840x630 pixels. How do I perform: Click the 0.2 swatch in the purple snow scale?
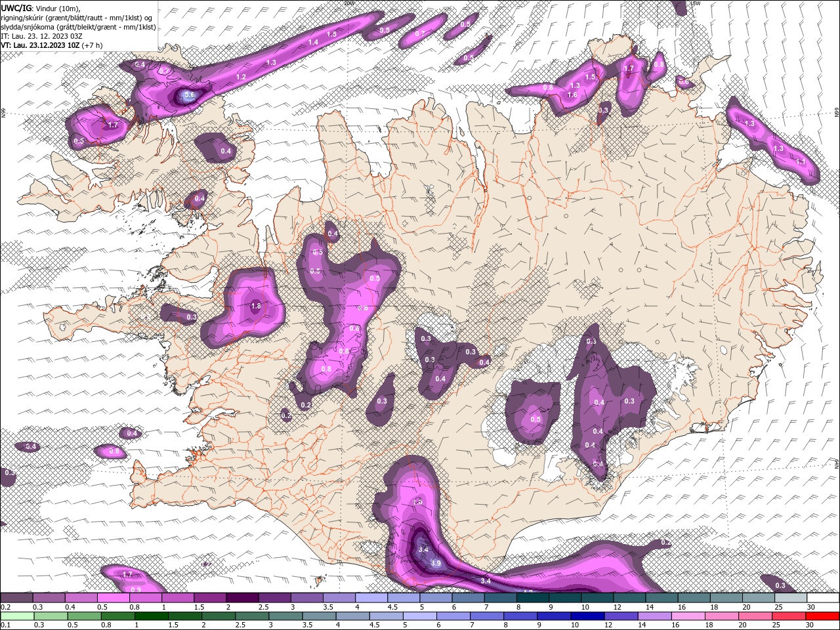(16, 598)
